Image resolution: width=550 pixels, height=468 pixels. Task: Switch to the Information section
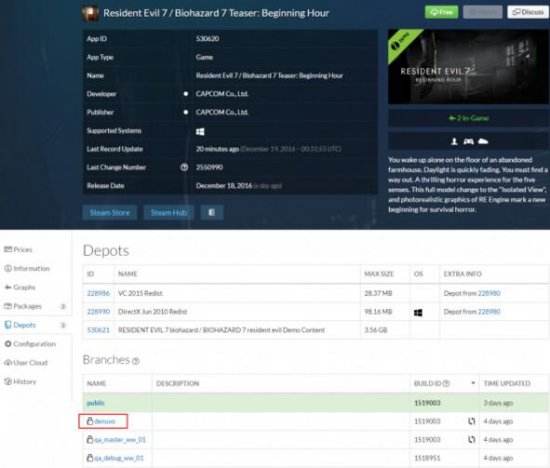coord(27,269)
